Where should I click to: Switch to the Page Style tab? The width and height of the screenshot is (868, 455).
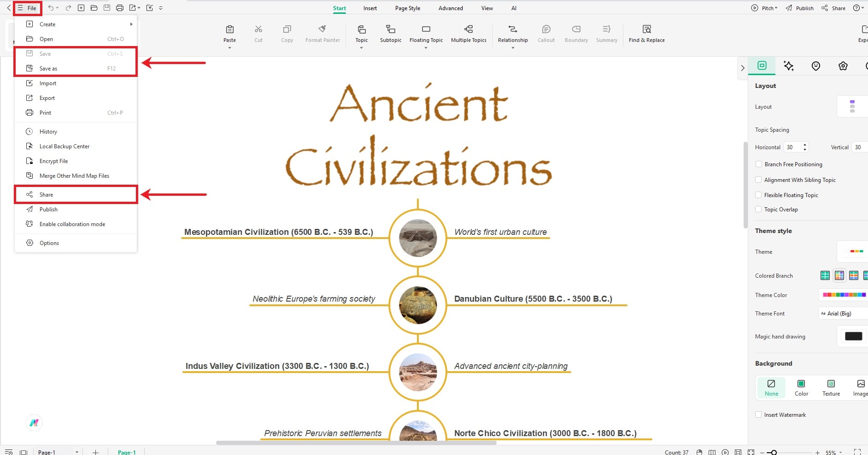pos(408,8)
